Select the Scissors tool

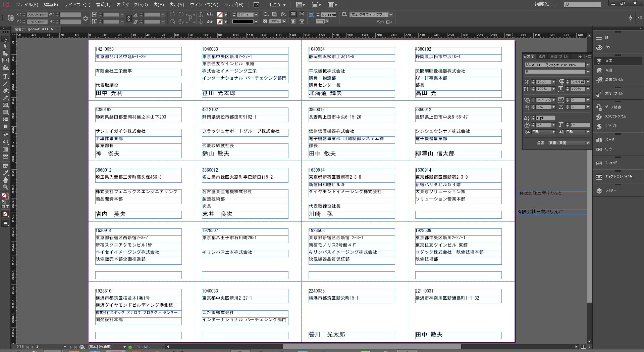[5, 135]
